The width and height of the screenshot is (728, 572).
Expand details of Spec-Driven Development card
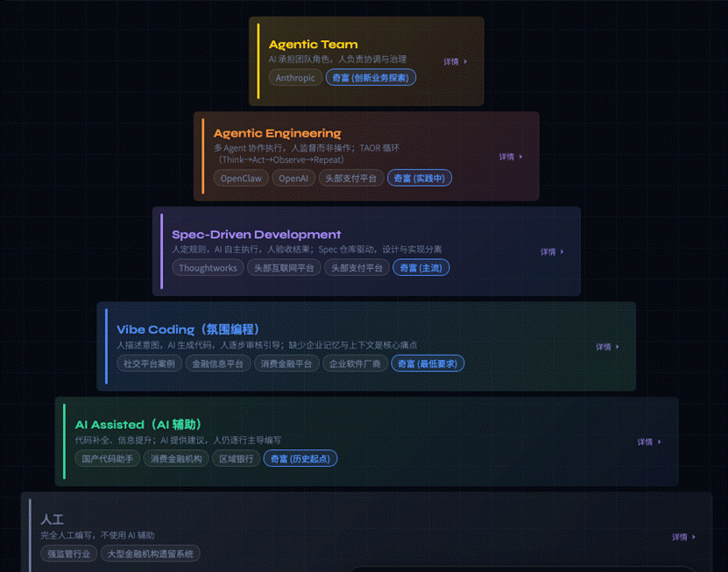pos(552,252)
